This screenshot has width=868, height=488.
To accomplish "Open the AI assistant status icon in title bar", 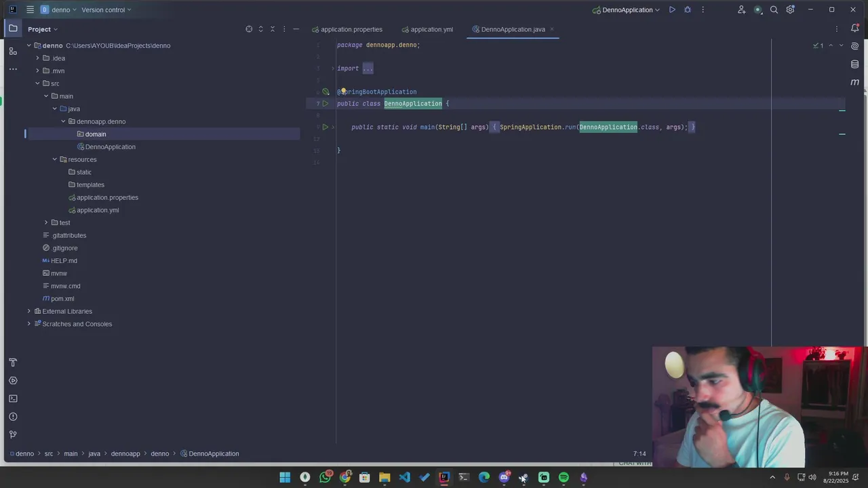I will point(758,9).
